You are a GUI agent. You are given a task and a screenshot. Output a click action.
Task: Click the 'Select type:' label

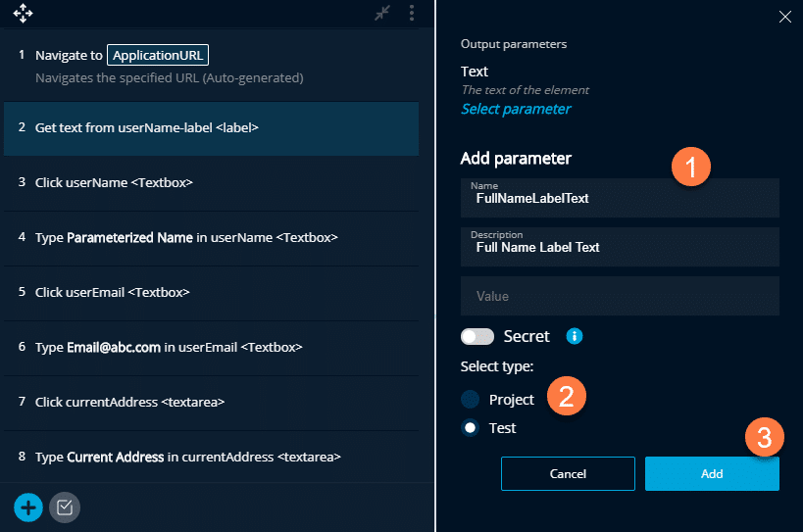[497, 366]
